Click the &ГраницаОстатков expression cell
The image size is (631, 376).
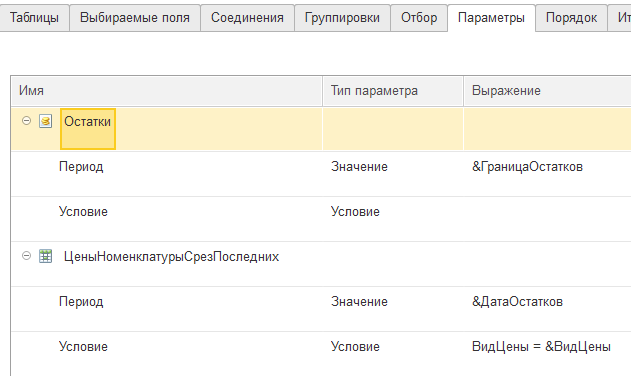[547, 174]
